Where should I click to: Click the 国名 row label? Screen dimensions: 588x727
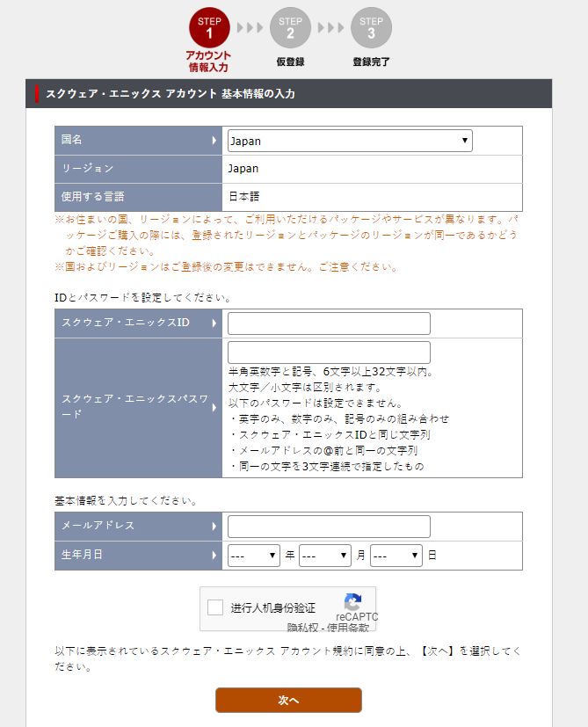coord(72,140)
